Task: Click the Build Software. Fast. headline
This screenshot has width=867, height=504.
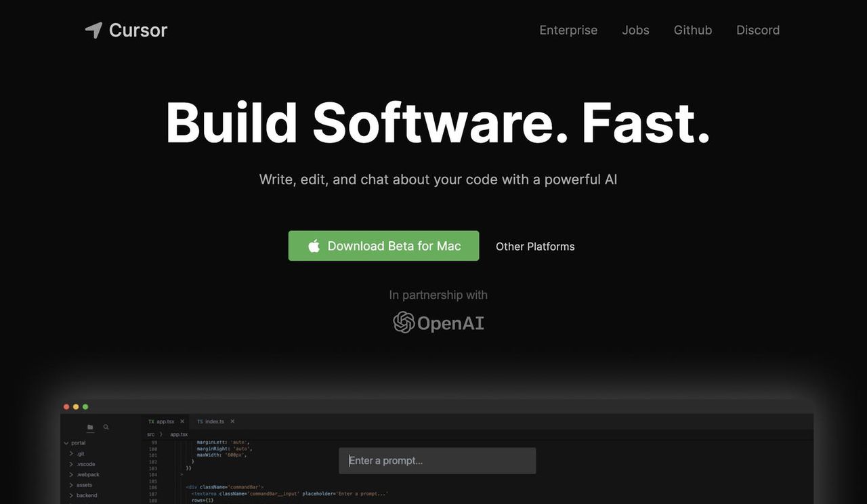Action: pos(438,123)
